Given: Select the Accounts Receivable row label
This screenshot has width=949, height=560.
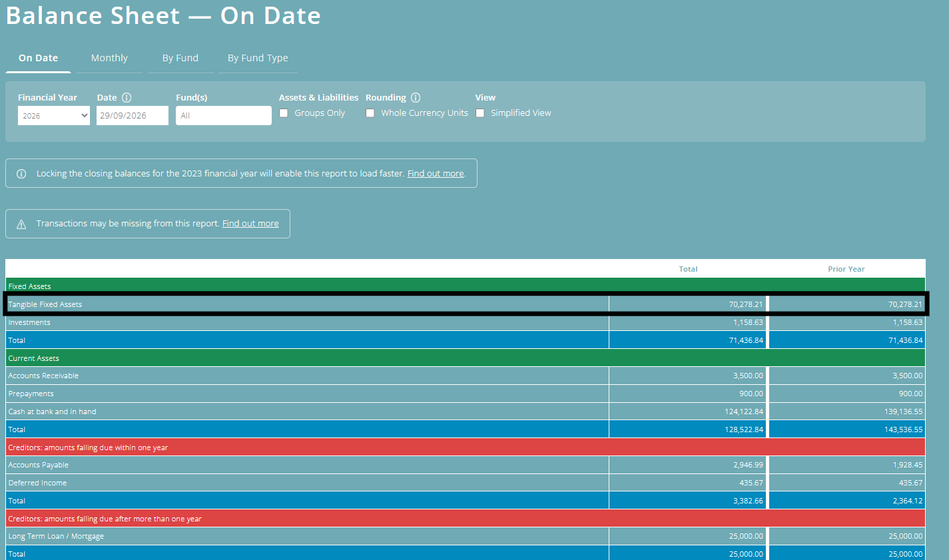Looking at the screenshot, I should (x=43, y=376).
